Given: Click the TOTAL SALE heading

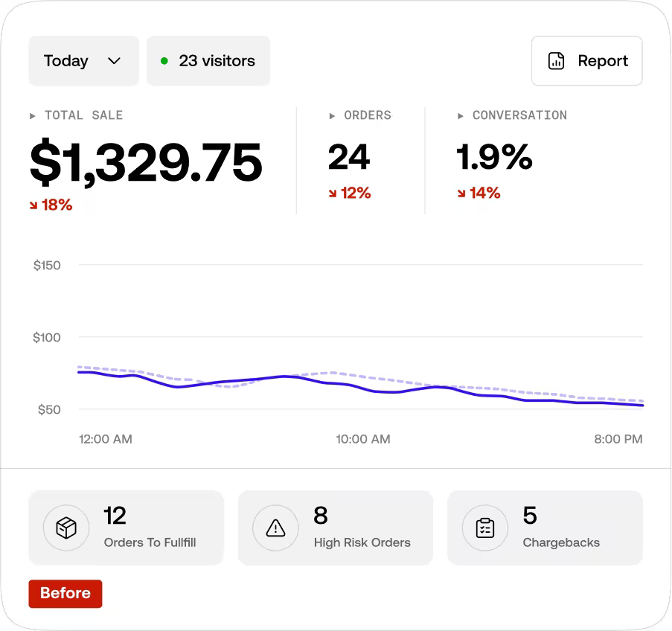Looking at the screenshot, I should coord(84,115).
